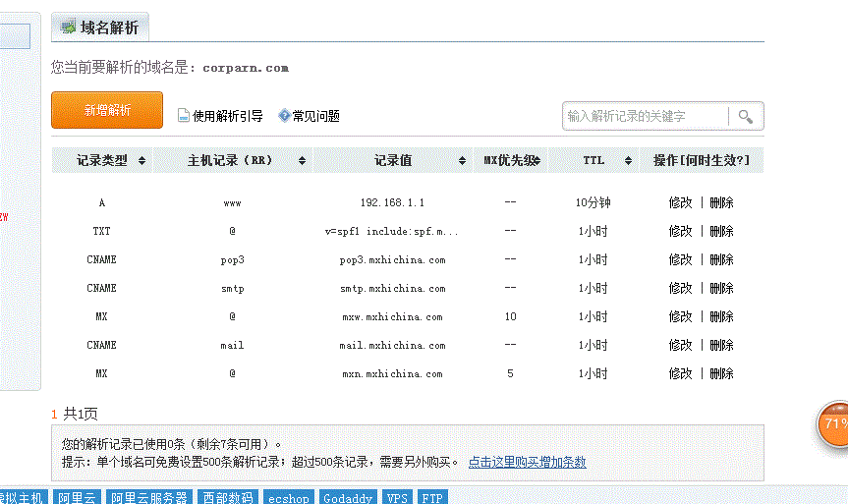The height and width of the screenshot is (504, 848).
Task: Click 删除 for mxn.mxhichina.com MX record
Action: pos(721,373)
